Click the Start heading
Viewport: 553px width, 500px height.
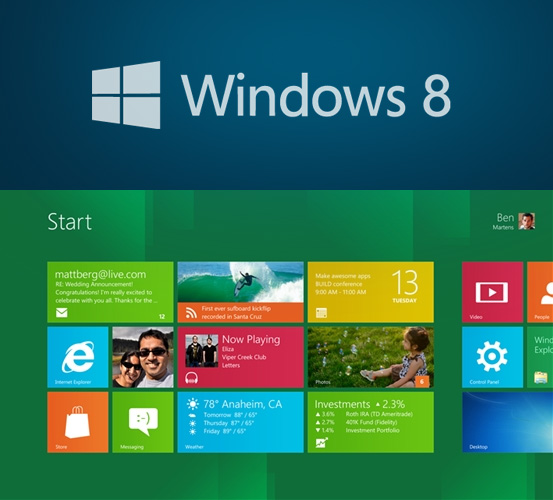tap(69, 222)
